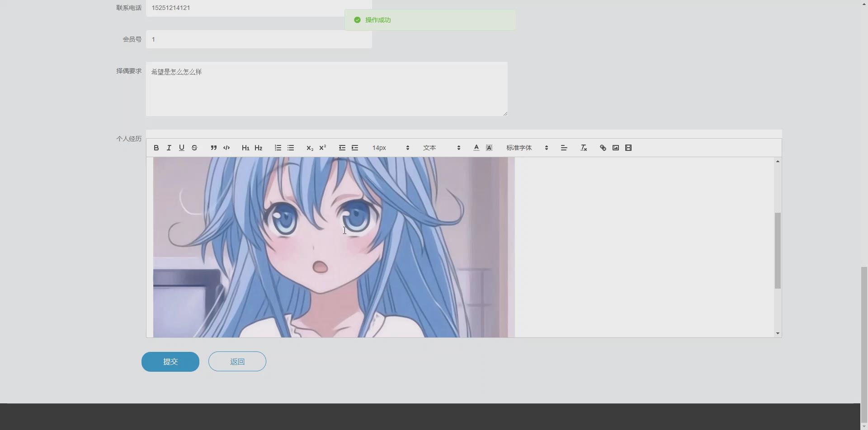The width and height of the screenshot is (868, 430).
Task: Select the anime girl image in editor
Action: pyautogui.click(x=334, y=247)
